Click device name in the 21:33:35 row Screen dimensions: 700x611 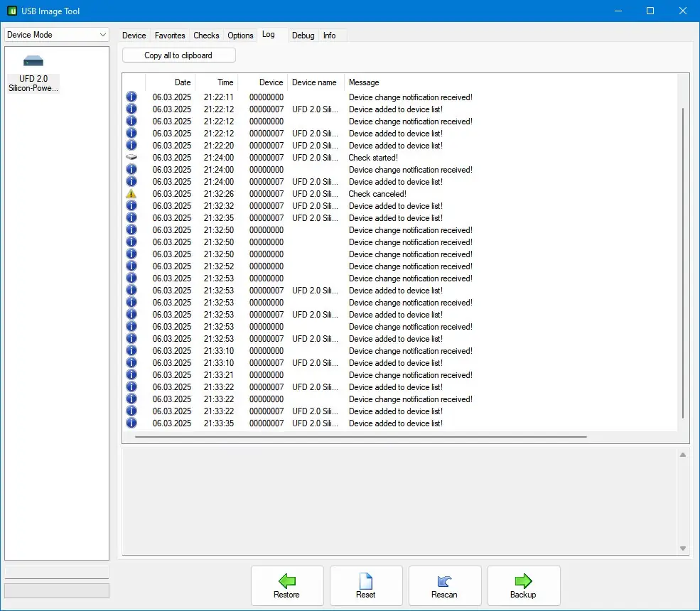(316, 423)
